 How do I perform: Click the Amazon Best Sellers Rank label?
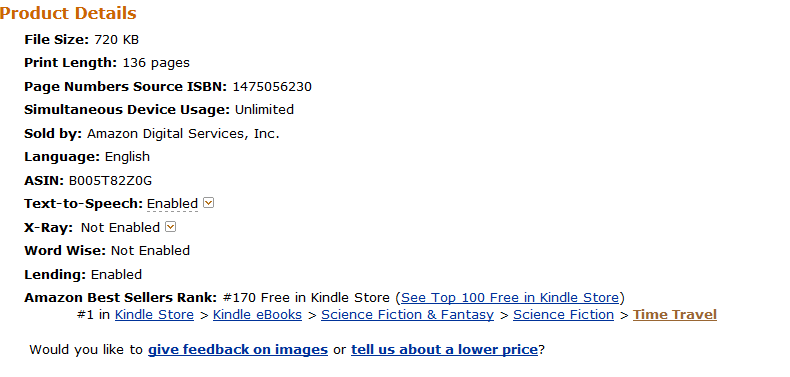120,297
